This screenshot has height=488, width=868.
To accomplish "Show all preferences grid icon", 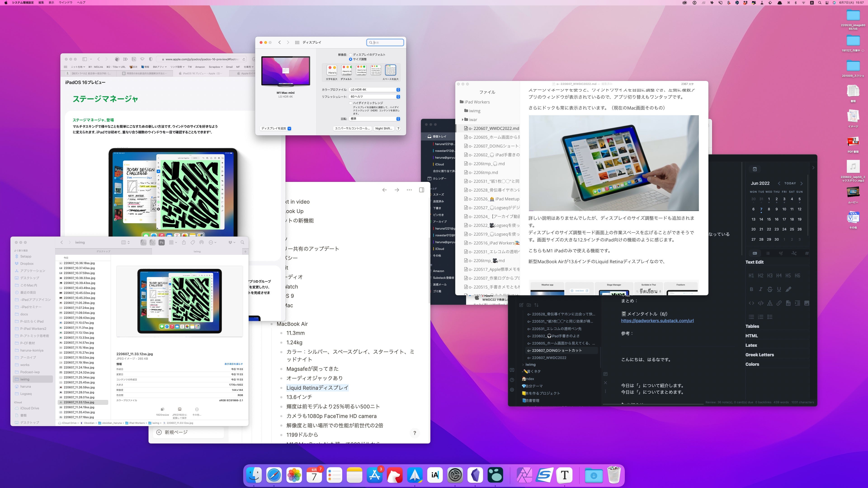I will (x=297, y=42).
